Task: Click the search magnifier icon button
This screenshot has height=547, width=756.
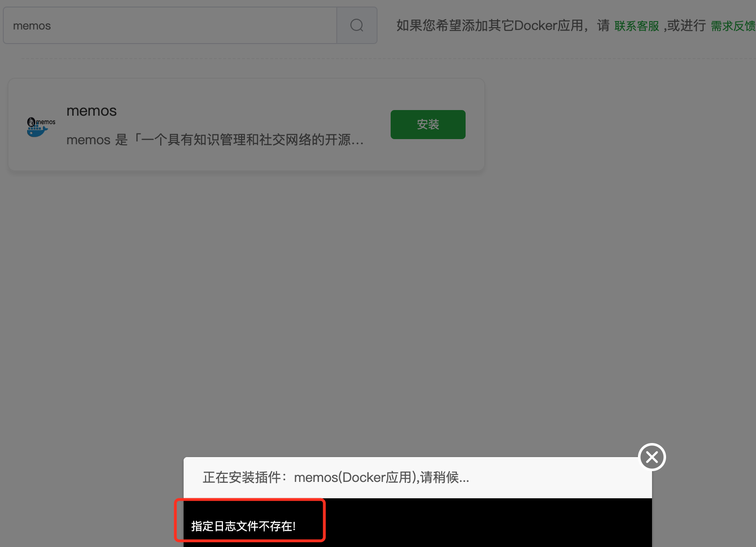Action: coord(357,25)
